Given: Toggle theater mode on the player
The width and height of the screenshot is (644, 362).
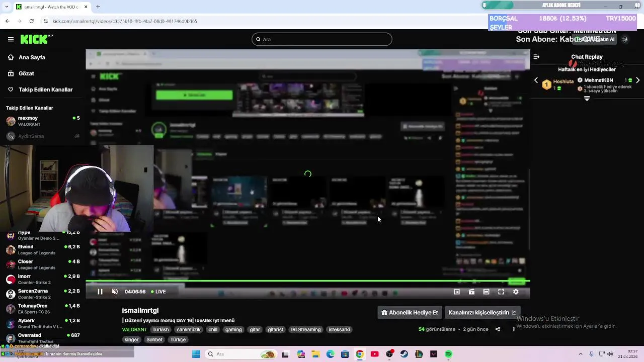Looking at the screenshot, I should coord(486,292).
